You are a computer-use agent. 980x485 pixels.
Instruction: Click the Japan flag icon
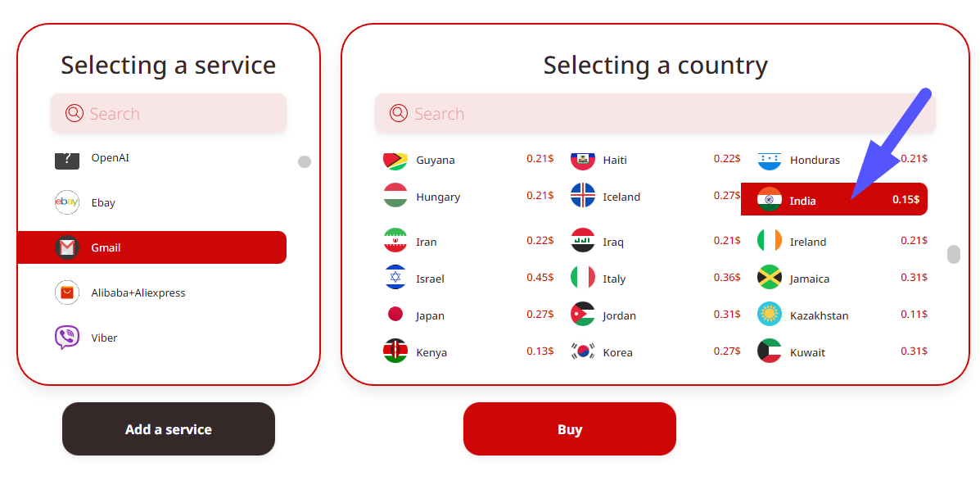(395, 315)
